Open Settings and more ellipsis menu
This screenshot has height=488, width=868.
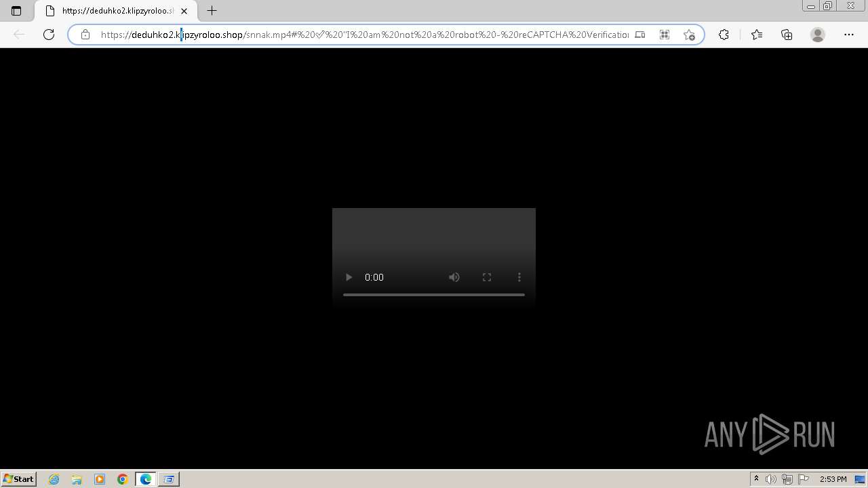click(849, 35)
